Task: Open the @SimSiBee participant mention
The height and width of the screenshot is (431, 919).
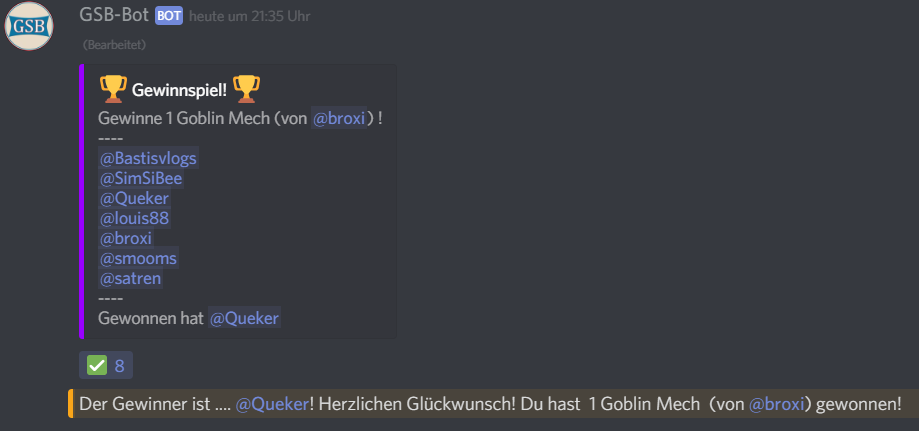Action: 141,179
